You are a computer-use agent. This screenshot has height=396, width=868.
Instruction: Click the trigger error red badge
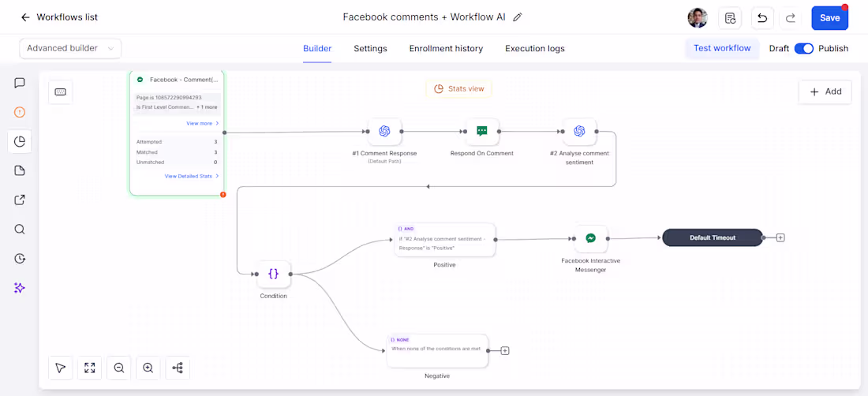pyautogui.click(x=223, y=195)
